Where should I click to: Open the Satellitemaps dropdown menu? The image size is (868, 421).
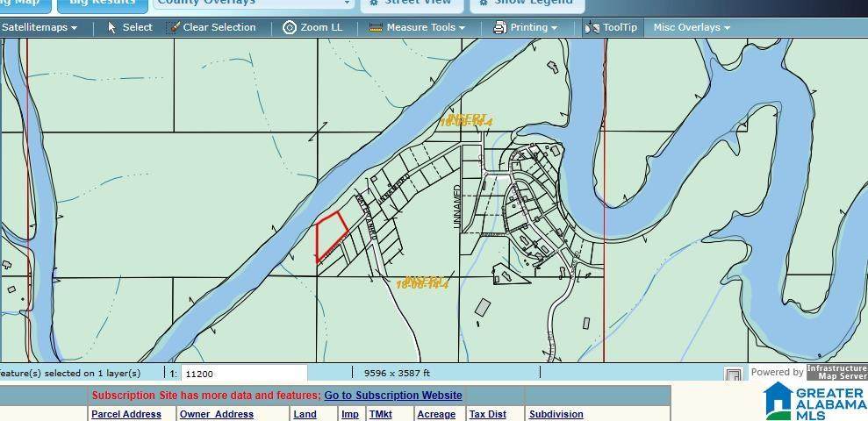tap(39, 27)
